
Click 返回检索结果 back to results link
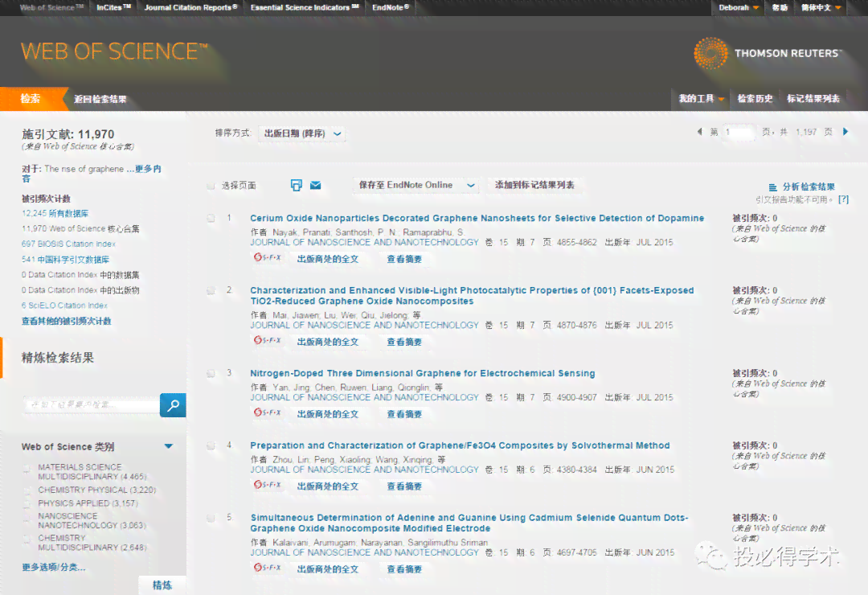[100, 99]
